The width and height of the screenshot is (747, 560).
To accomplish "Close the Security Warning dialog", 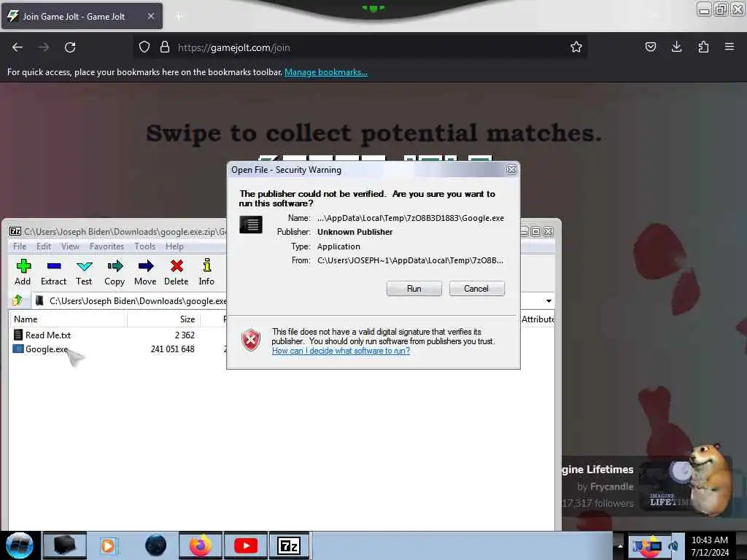I will [x=511, y=169].
